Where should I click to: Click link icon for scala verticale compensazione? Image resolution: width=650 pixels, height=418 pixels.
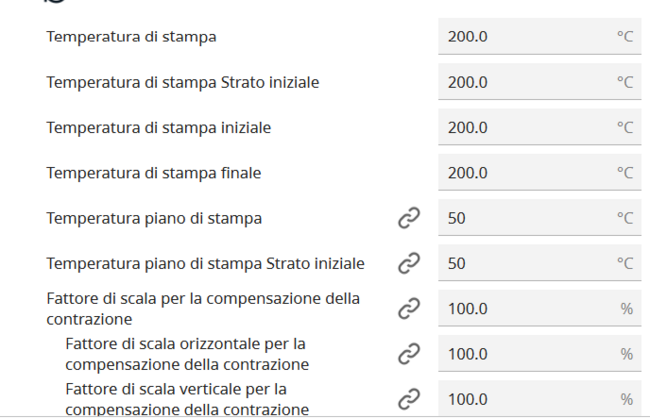click(x=408, y=398)
